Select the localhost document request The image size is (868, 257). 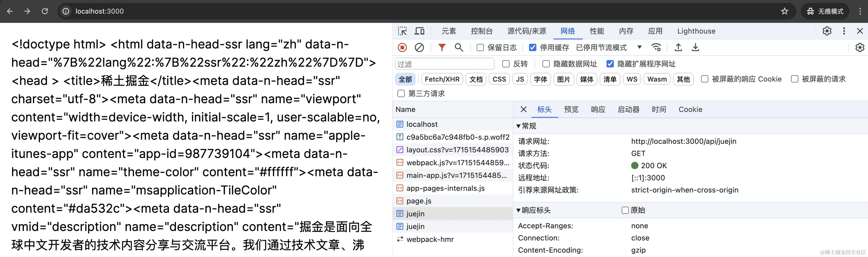[x=453, y=124]
